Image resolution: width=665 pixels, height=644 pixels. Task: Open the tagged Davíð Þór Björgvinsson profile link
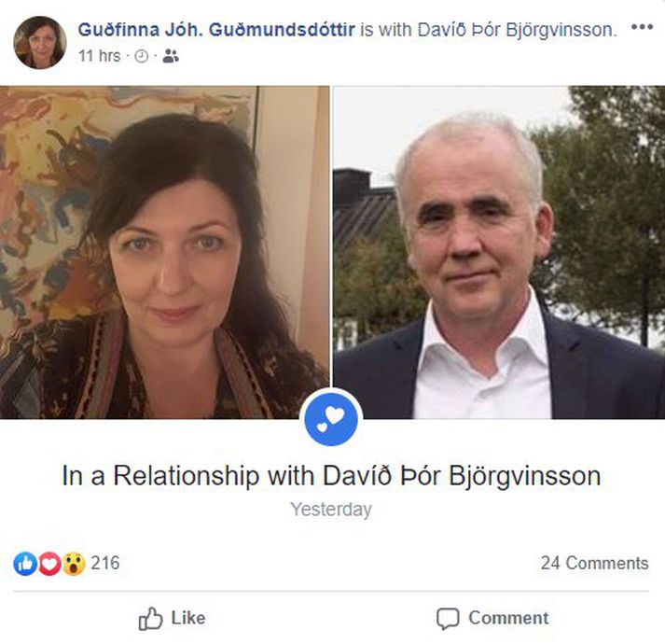click(x=516, y=30)
